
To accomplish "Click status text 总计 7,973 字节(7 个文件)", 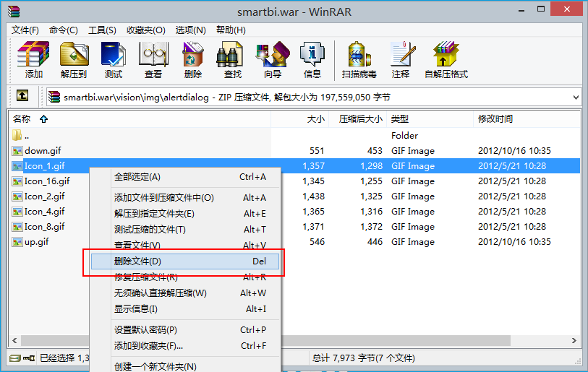I will pos(363,358).
